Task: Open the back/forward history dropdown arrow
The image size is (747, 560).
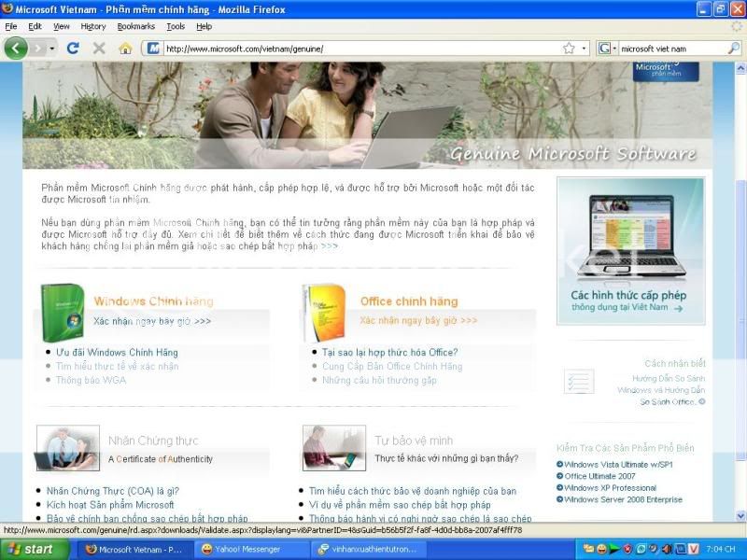Action: tap(52, 49)
